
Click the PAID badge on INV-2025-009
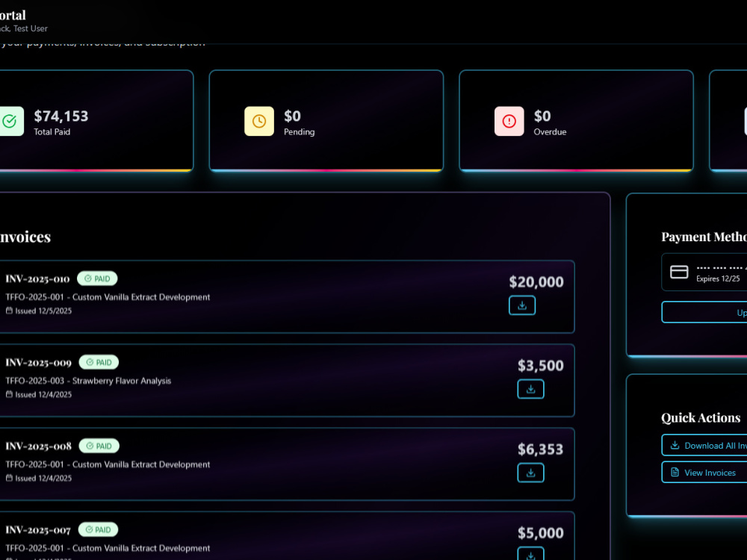tap(99, 362)
